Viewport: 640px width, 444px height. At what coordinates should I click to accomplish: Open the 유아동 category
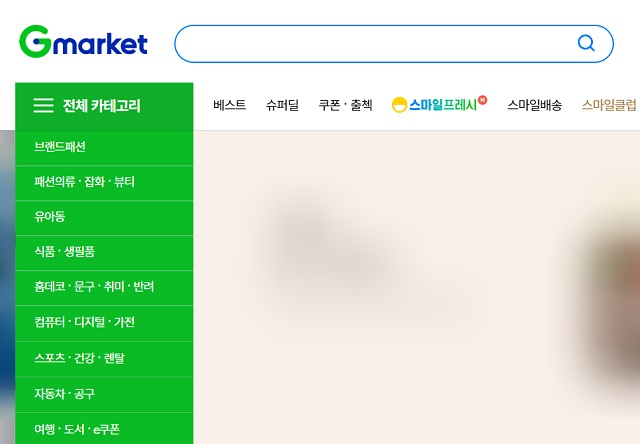104,218
